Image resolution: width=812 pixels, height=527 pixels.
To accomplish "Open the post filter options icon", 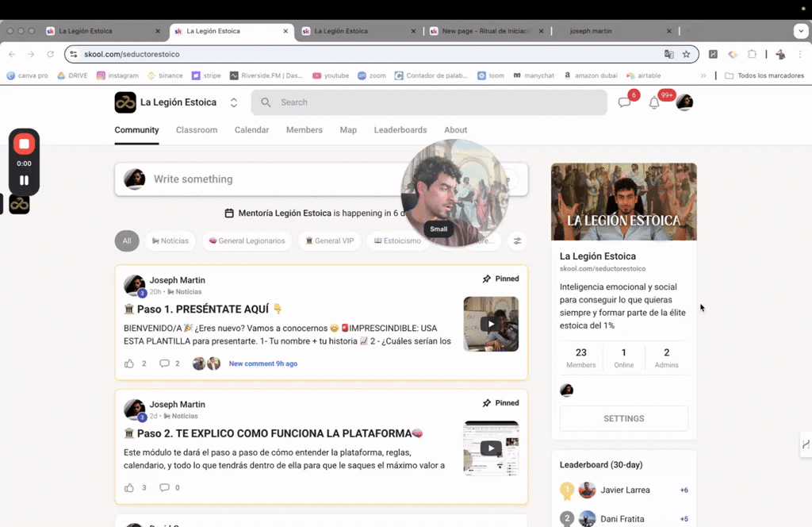I will tap(517, 240).
